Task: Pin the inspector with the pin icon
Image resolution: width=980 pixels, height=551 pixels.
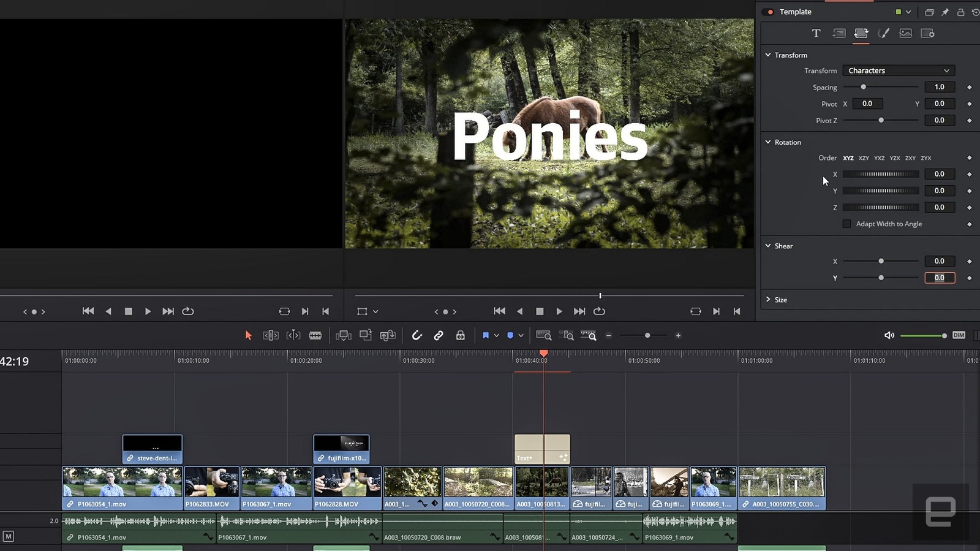Action: (944, 12)
